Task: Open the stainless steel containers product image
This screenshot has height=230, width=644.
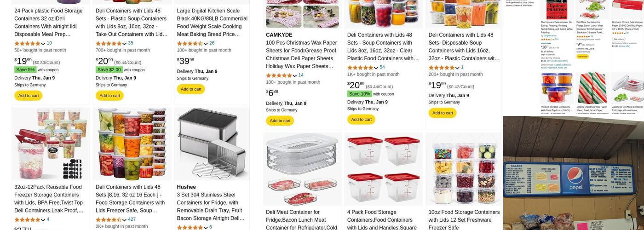Action: pos(212,144)
